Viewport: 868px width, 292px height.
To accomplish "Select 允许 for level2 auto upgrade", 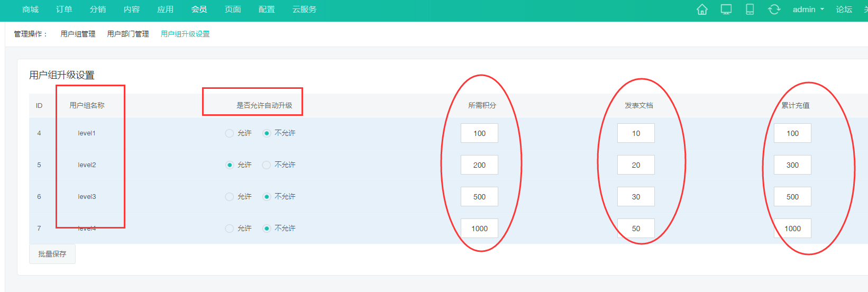I will pos(229,165).
